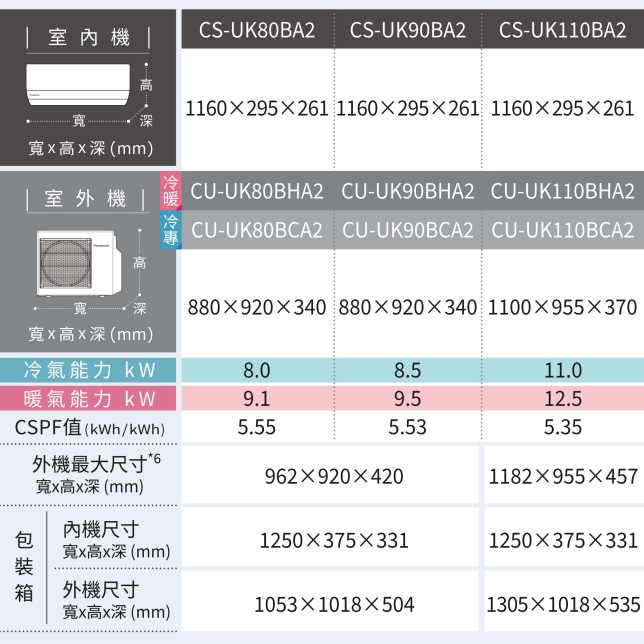
Task: Click the blue 冷專 badge
Action: tap(172, 228)
